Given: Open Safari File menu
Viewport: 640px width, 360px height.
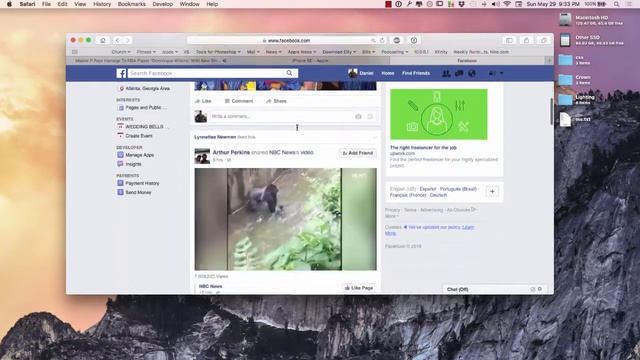Looking at the screenshot, I should pos(46,4).
